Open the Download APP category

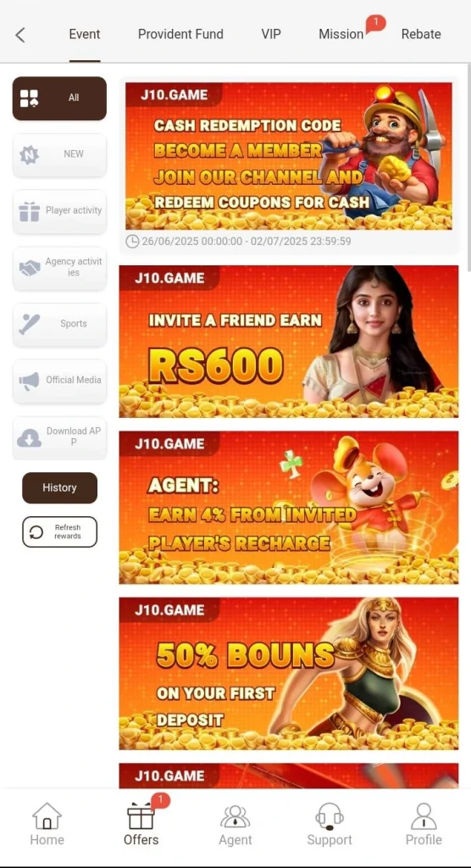[x=60, y=437]
